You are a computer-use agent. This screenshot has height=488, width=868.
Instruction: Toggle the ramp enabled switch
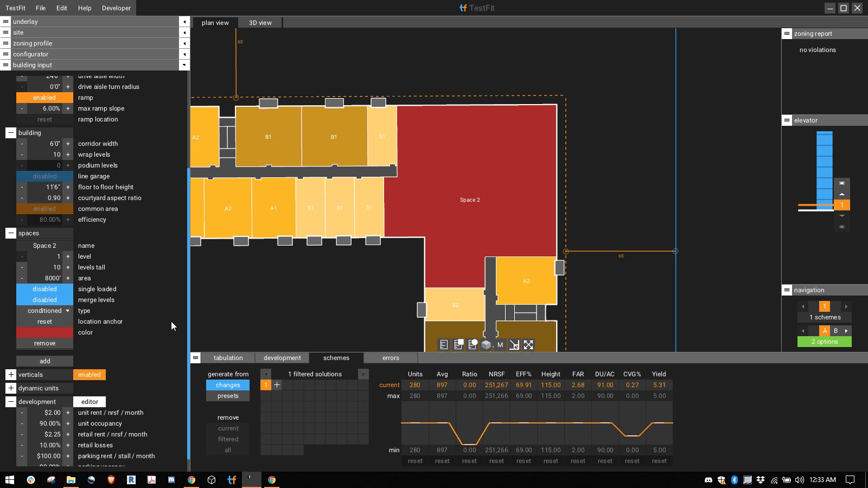pyautogui.click(x=44, y=98)
